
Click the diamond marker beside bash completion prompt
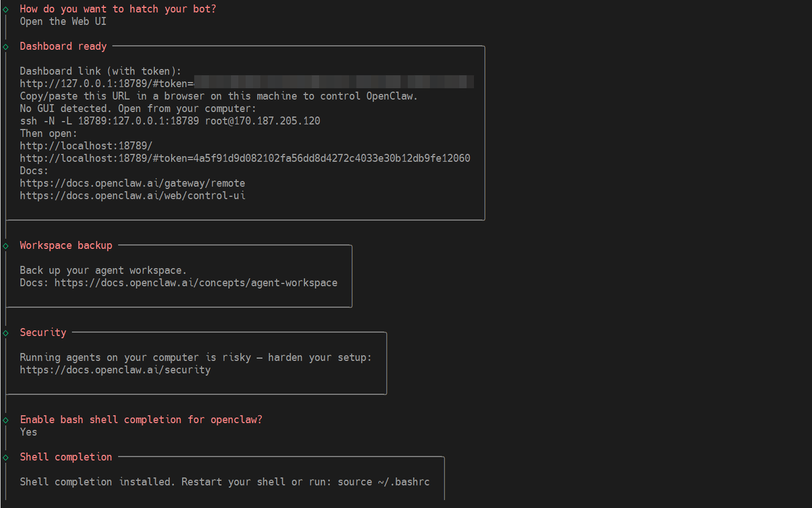tap(6, 420)
